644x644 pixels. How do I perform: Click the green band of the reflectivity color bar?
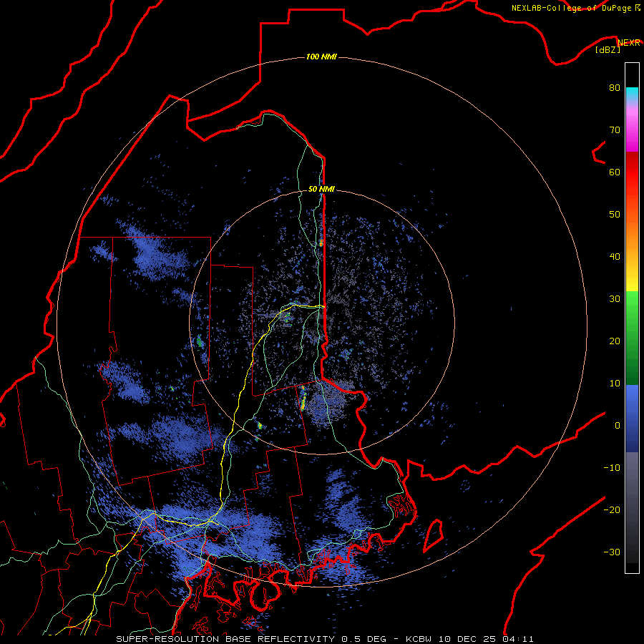point(632,338)
